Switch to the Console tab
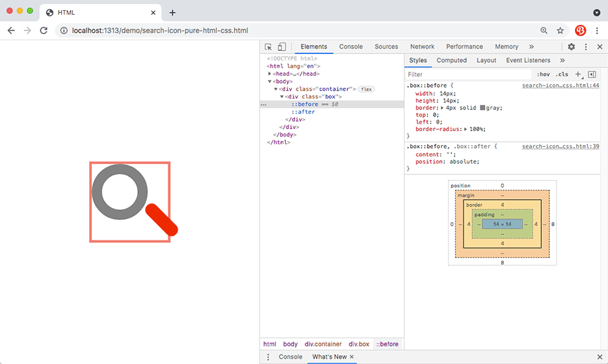This screenshot has width=608, height=364. point(351,47)
